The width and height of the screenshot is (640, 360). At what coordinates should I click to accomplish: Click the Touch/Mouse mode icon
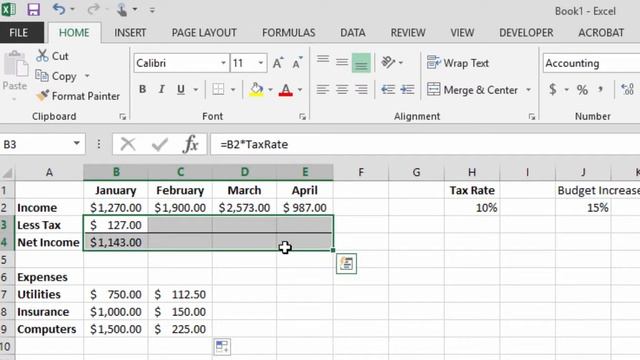click(x=121, y=9)
